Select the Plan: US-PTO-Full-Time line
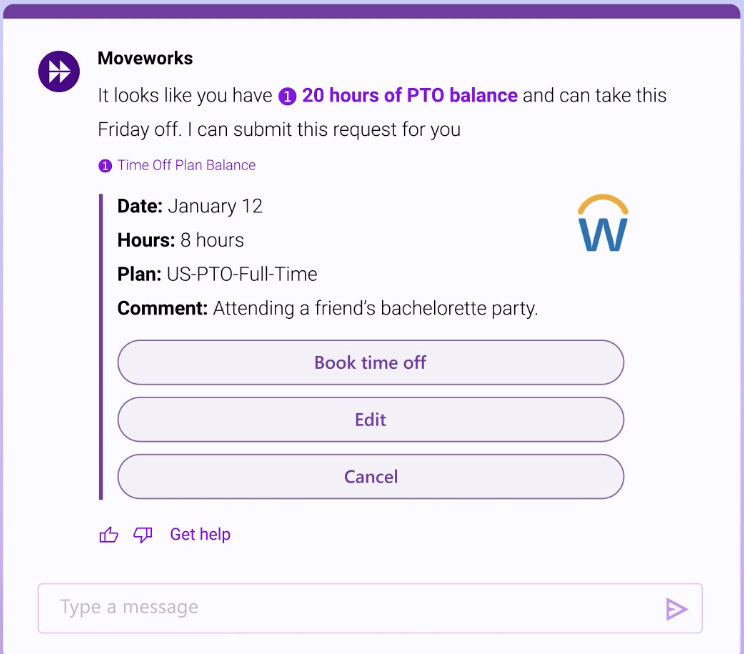744x654 pixels. pyautogui.click(x=217, y=274)
